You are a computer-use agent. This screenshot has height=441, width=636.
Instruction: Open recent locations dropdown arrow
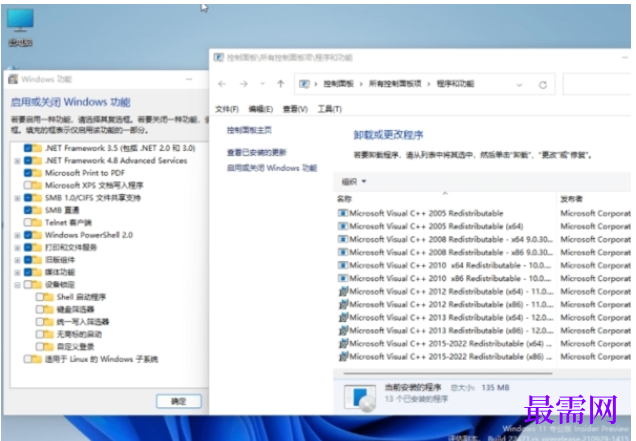(262, 84)
